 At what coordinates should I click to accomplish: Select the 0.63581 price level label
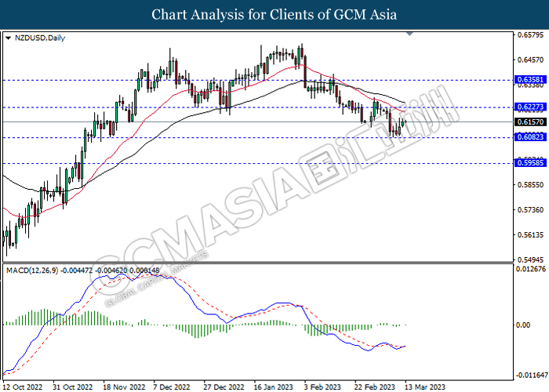pyautogui.click(x=530, y=79)
